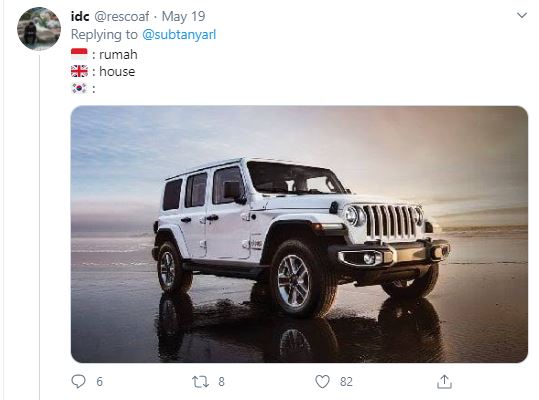This screenshot has height=400, width=539.
Task: Open the share upload icon
Action: point(444,381)
